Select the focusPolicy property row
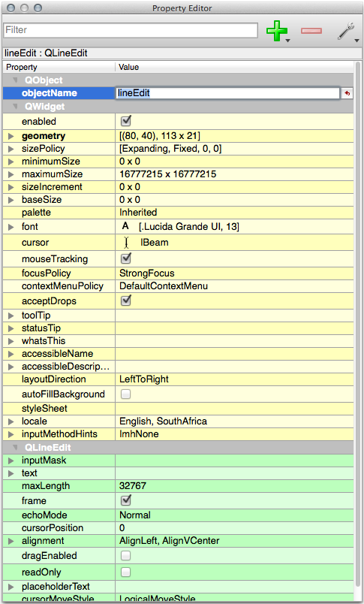The image size is (364, 604). pyautogui.click(x=178, y=273)
